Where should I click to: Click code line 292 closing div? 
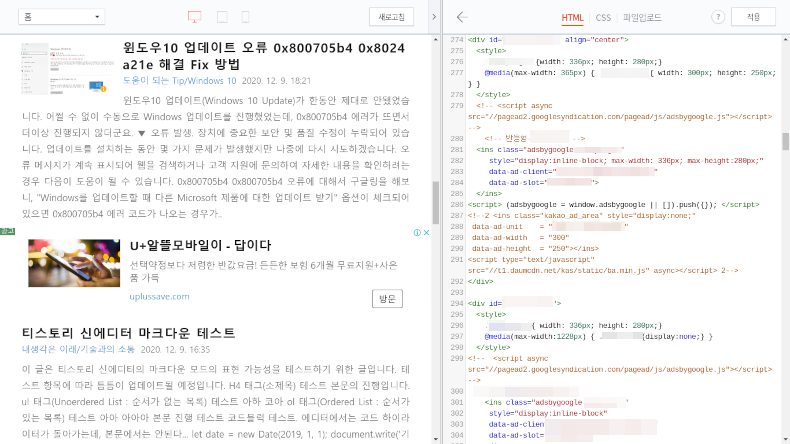tap(480, 282)
